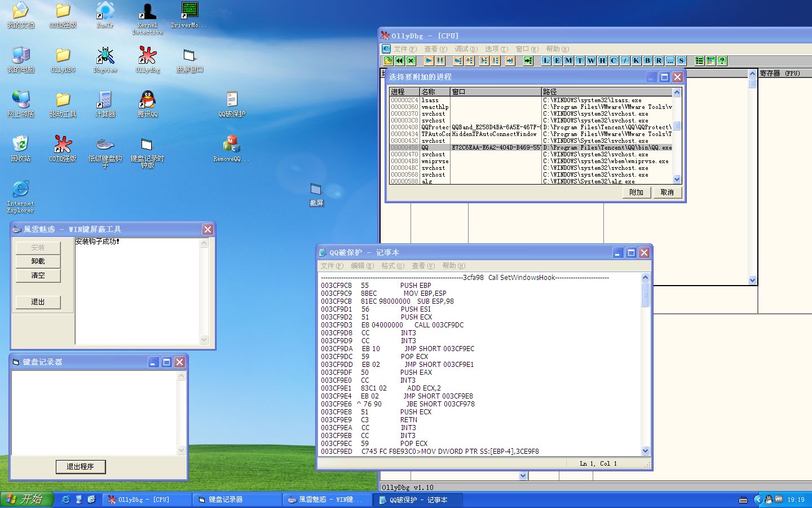Image resolution: width=812 pixels, height=508 pixels.
Task: Click the 腾讯QQ desktop icon
Action: coord(147,103)
